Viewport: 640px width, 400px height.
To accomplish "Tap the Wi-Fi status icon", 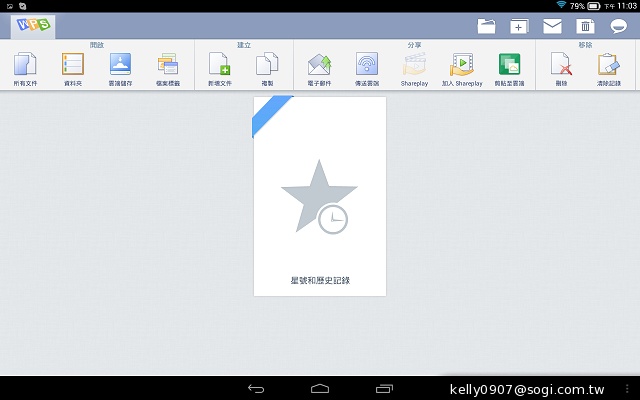I will tap(562, 5).
